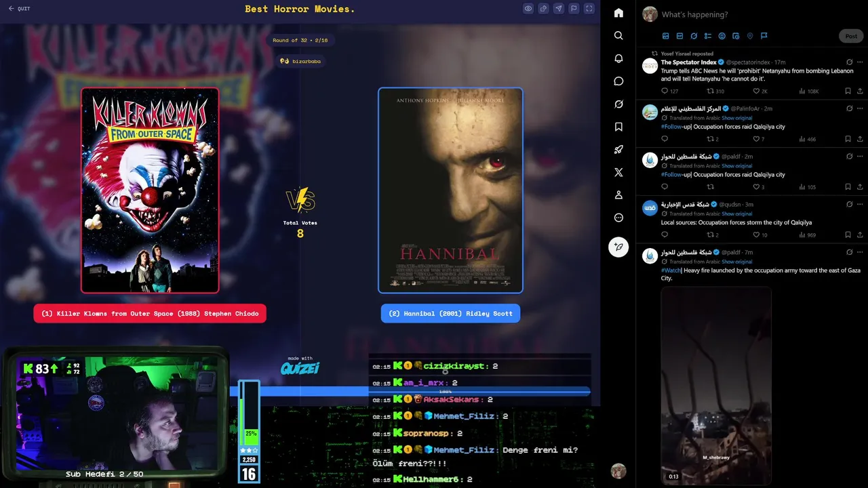868x488 pixels.
Task: Bookmark the @PalinfoAr post
Action: pos(848,139)
